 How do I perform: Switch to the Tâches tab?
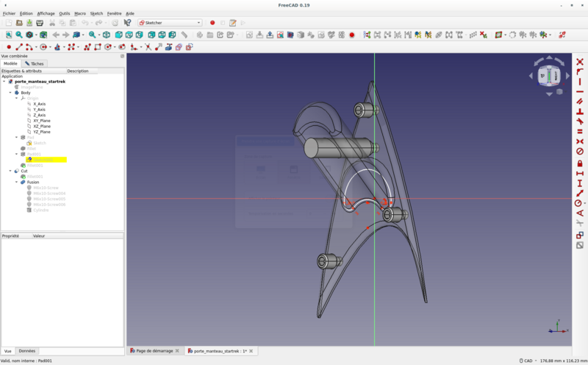coord(34,63)
